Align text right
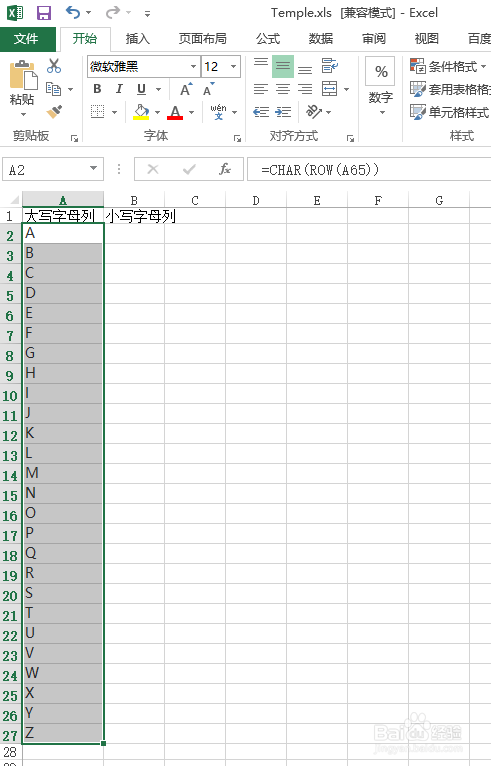The image size is (491, 766). tap(305, 89)
